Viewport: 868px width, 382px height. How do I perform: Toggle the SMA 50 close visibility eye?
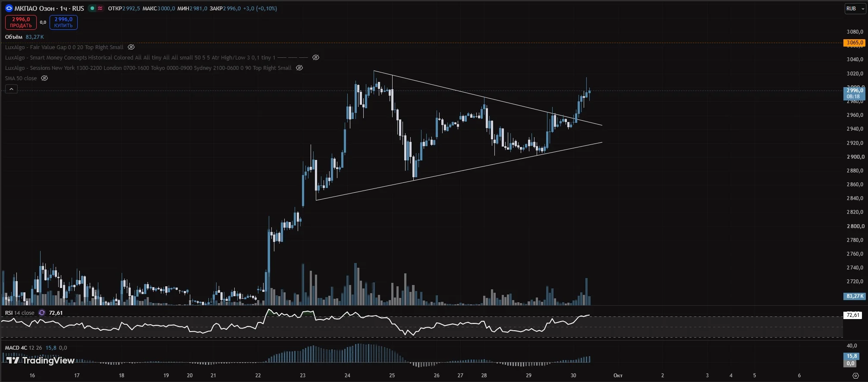coord(44,78)
